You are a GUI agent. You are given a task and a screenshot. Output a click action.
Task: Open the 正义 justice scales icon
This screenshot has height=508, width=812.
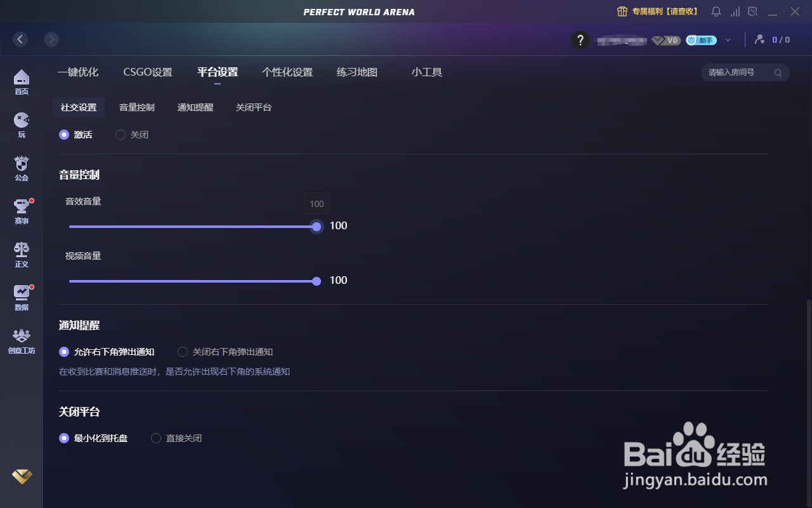(22, 255)
